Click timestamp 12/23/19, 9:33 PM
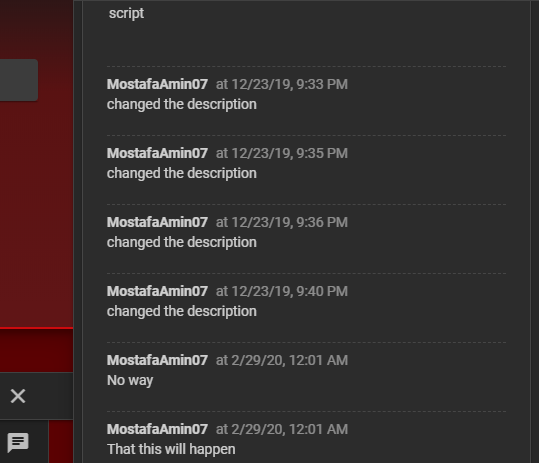The width and height of the screenshot is (539, 463). (282, 84)
